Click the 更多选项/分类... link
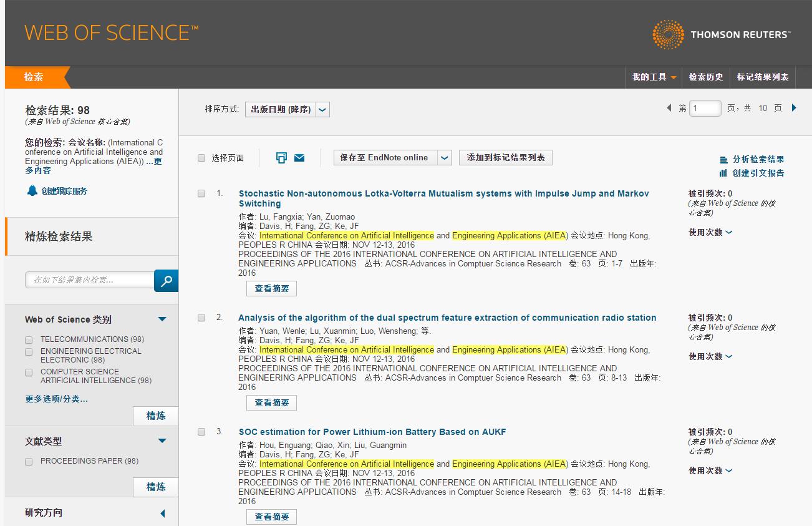 pos(56,399)
